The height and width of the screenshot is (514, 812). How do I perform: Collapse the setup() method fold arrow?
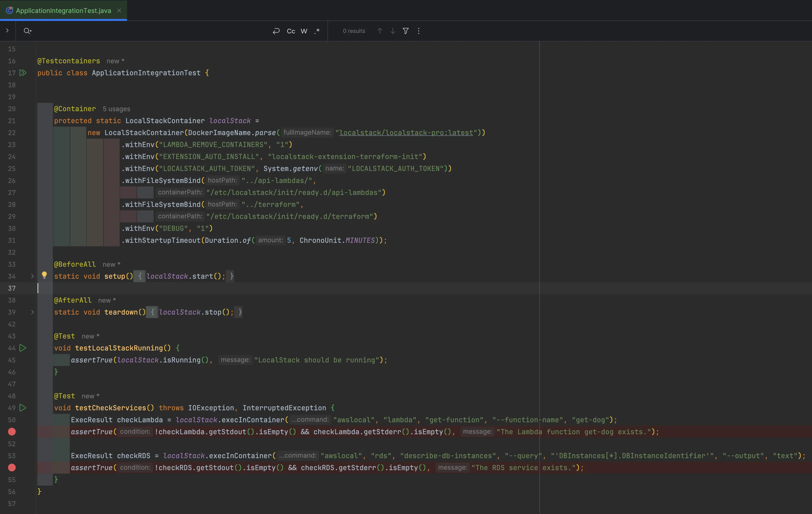point(32,276)
